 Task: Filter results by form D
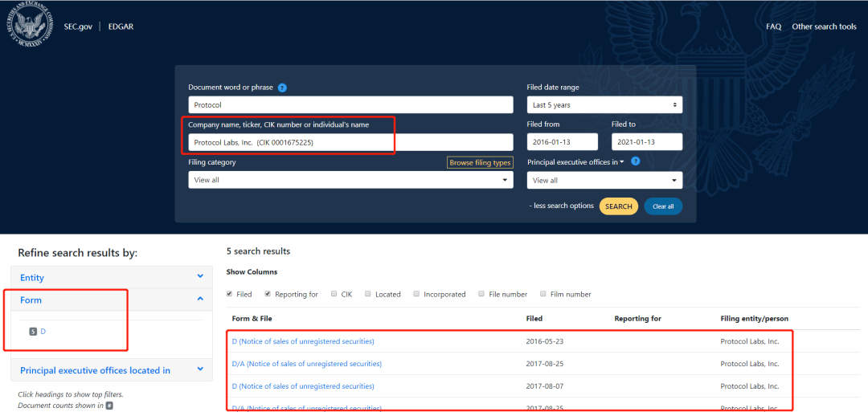pyautogui.click(x=43, y=331)
